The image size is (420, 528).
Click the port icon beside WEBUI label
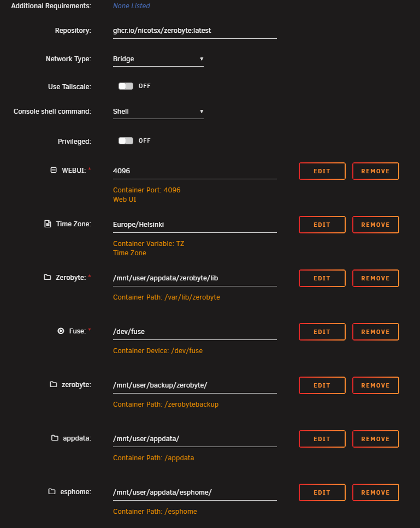[53, 171]
